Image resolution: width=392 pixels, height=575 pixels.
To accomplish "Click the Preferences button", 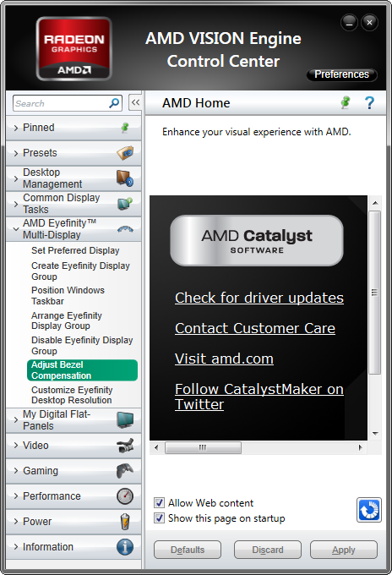I will click(x=341, y=74).
